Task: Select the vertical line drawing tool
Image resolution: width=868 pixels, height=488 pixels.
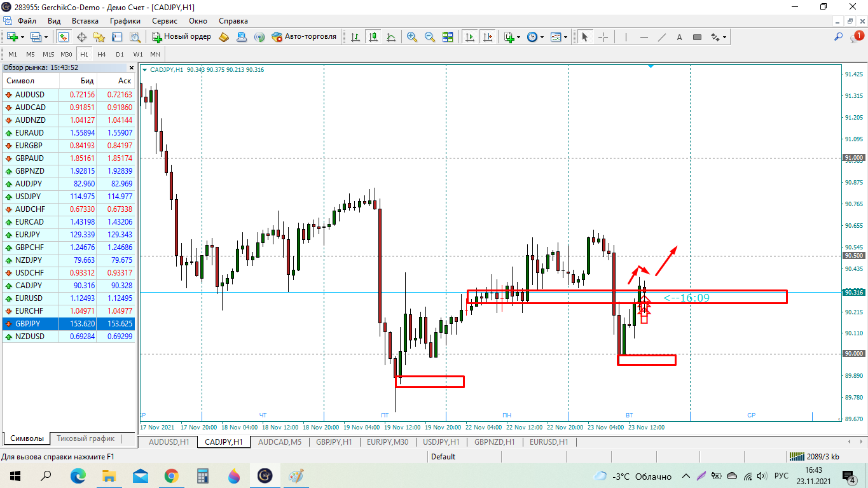Action: (x=626, y=37)
